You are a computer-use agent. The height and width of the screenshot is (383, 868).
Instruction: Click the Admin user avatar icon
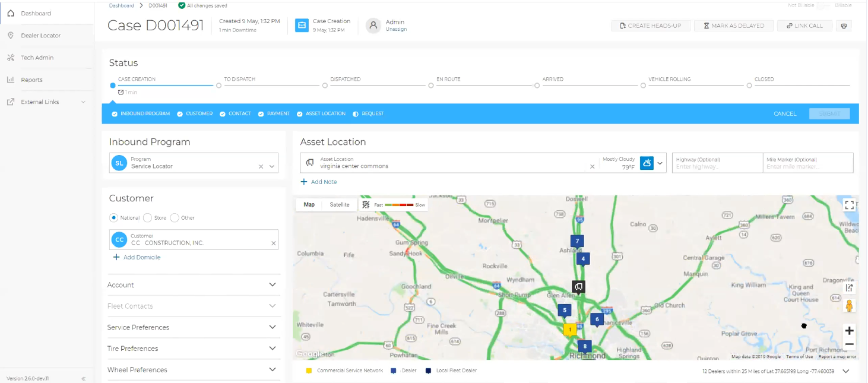[373, 25]
